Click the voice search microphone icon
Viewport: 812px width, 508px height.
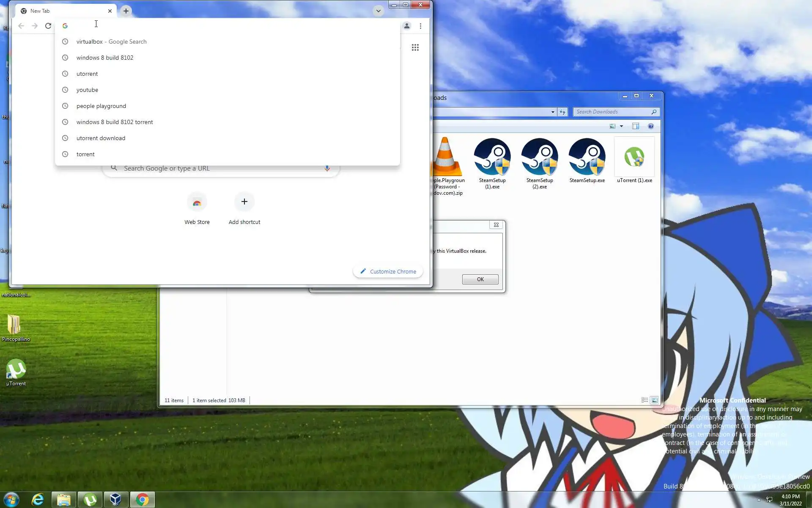[x=327, y=168]
